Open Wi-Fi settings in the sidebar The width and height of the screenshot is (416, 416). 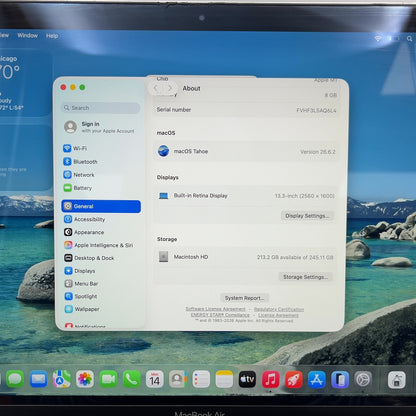tap(75, 148)
